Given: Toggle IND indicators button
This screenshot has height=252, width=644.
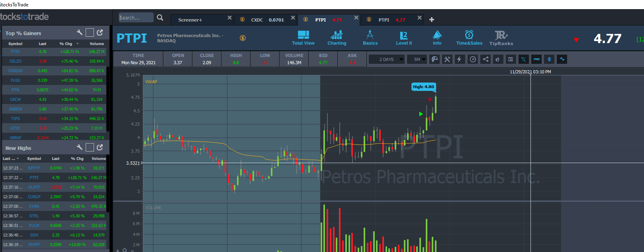Looking at the screenshot, I should coord(536,59).
